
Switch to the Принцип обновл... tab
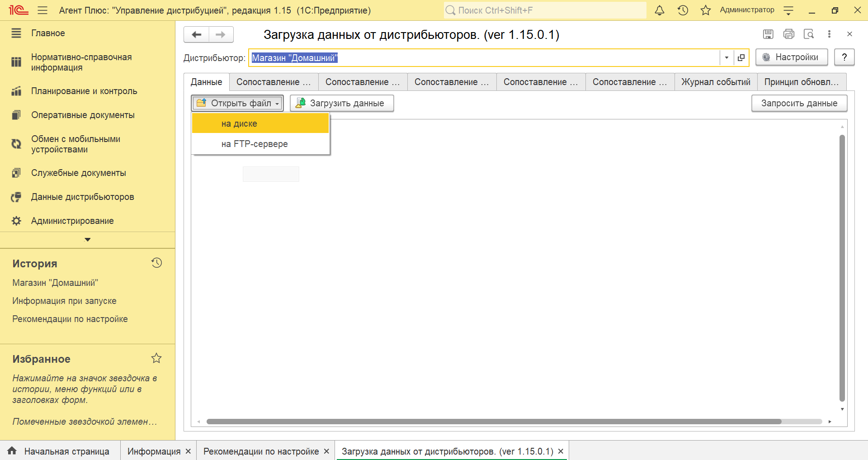coord(802,82)
